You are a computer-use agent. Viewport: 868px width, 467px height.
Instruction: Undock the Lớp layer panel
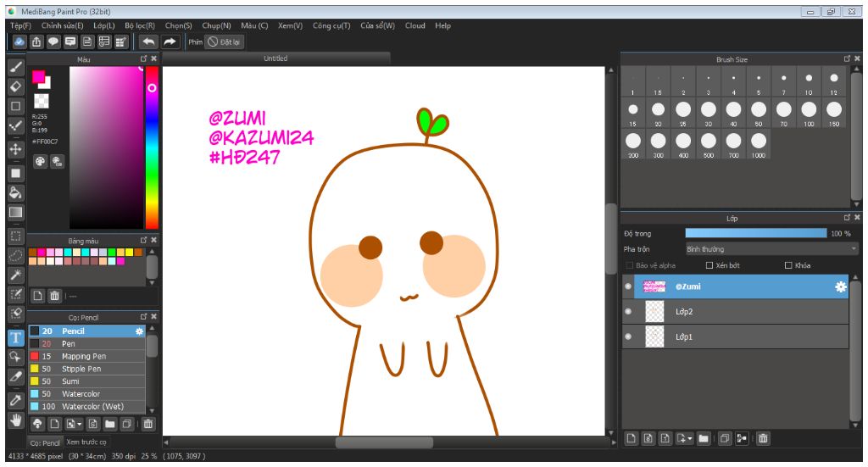[x=847, y=218]
